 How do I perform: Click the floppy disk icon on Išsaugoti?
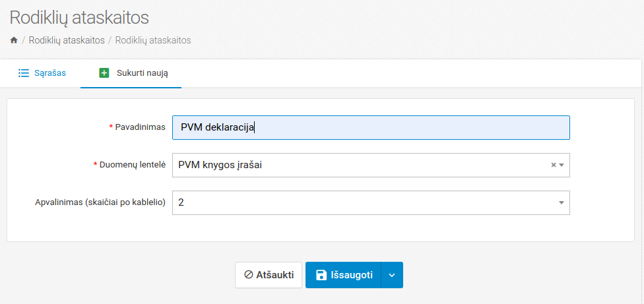[321, 275]
